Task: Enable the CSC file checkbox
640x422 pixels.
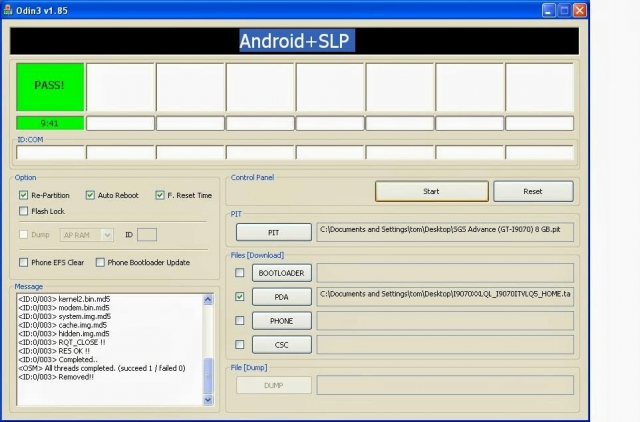Action: pyautogui.click(x=239, y=345)
